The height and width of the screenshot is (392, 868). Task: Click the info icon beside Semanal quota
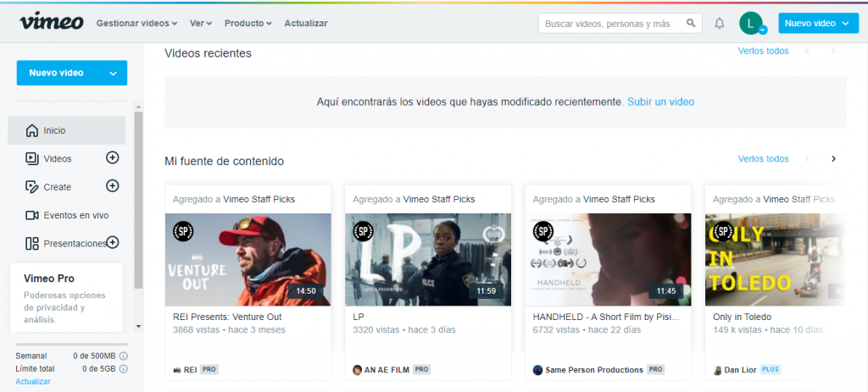tap(124, 356)
